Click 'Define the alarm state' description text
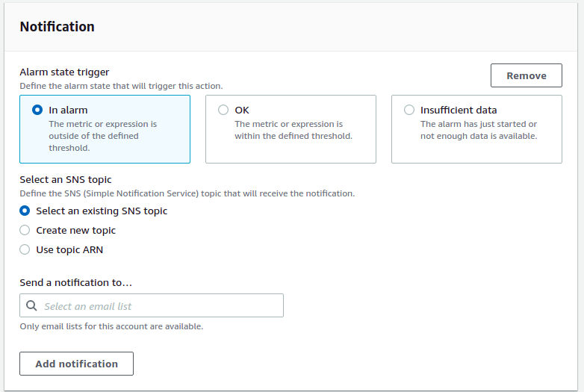The height and width of the screenshot is (392, 584). click(121, 86)
